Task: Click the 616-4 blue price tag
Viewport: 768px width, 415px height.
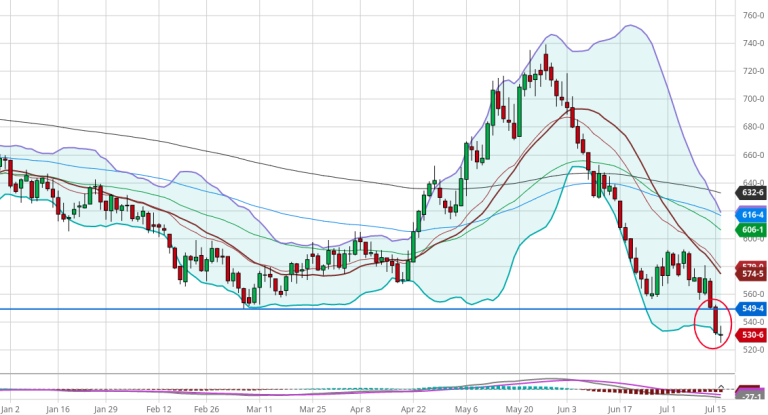Action: [752, 215]
